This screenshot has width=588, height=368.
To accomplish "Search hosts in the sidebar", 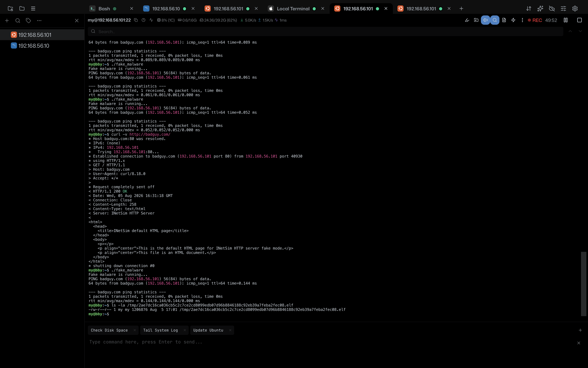I will point(18,21).
